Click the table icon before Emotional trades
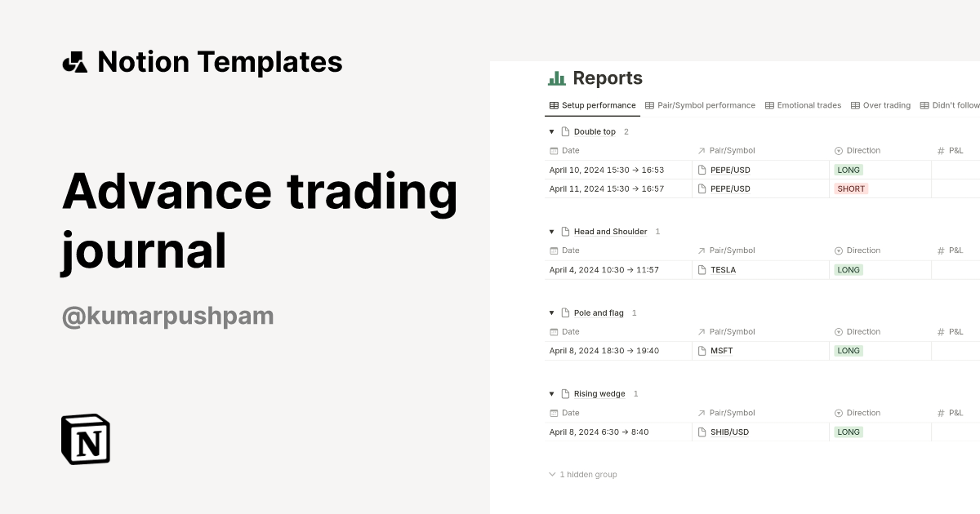The image size is (980, 514). pyautogui.click(x=768, y=104)
